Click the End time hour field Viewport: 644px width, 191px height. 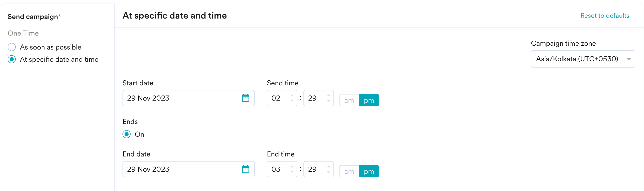(278, 169)
